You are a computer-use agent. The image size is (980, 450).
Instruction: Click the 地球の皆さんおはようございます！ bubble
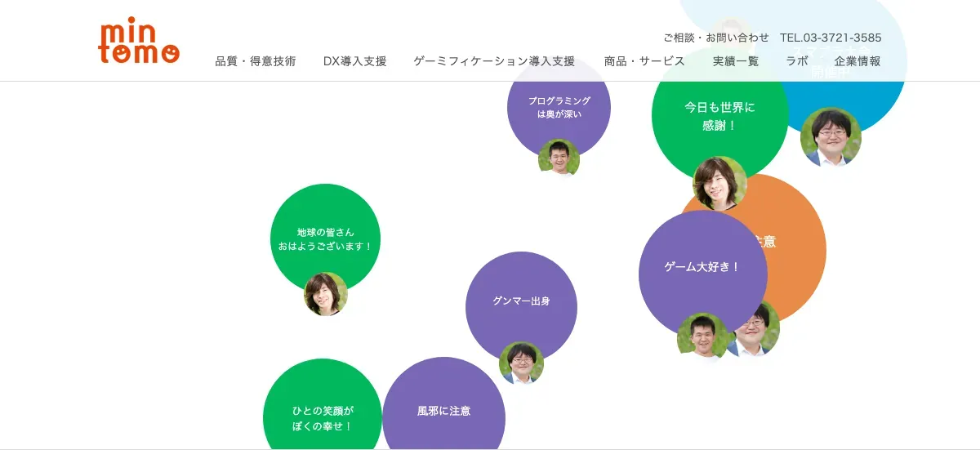click(x=325, y=238)
